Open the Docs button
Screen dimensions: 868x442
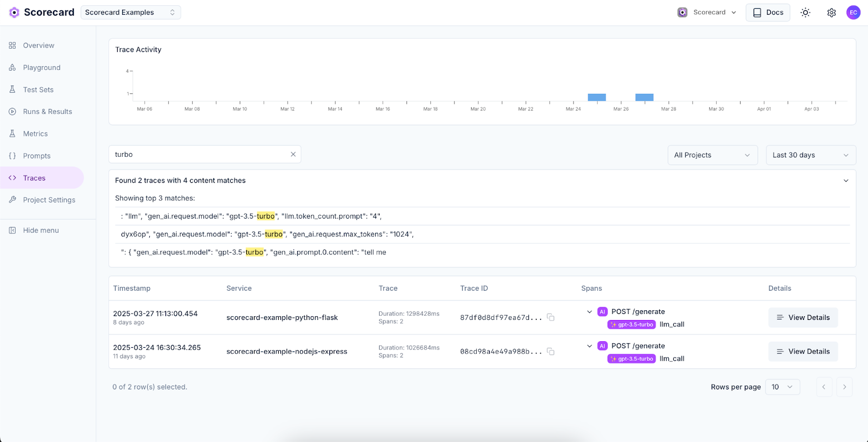[x=768, y=12]
